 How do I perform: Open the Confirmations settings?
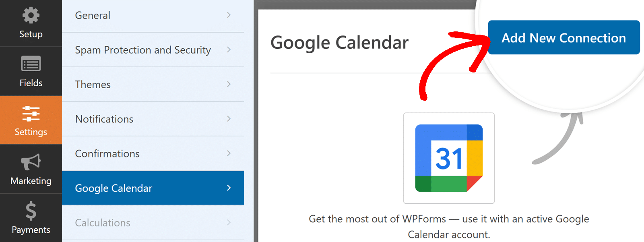point(107,153)
